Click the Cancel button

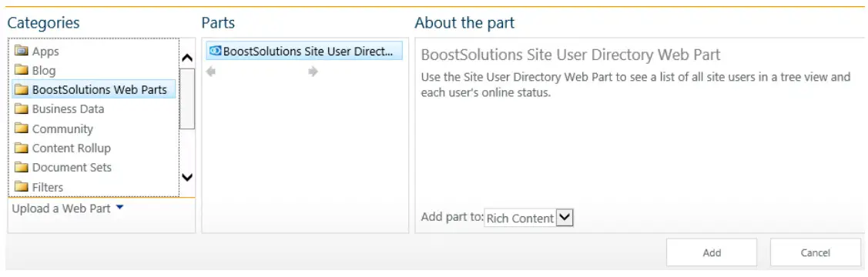click(815, 252)
